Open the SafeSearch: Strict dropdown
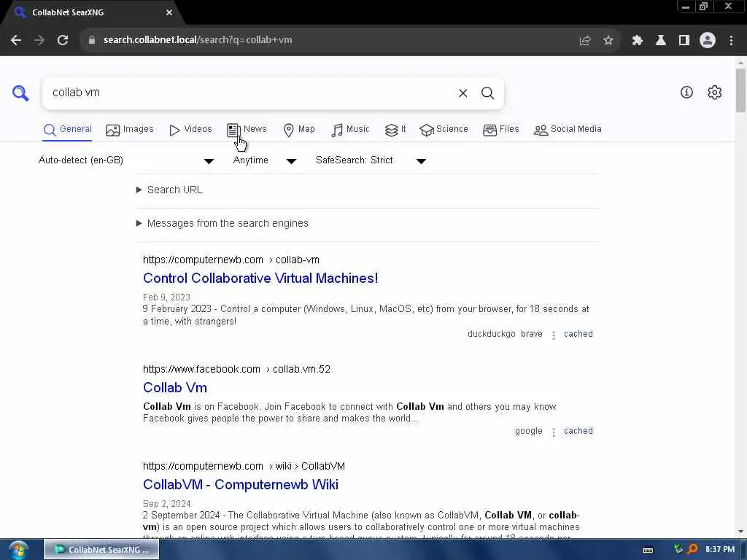This screenshot has width=747, height=560. (371, 160)
